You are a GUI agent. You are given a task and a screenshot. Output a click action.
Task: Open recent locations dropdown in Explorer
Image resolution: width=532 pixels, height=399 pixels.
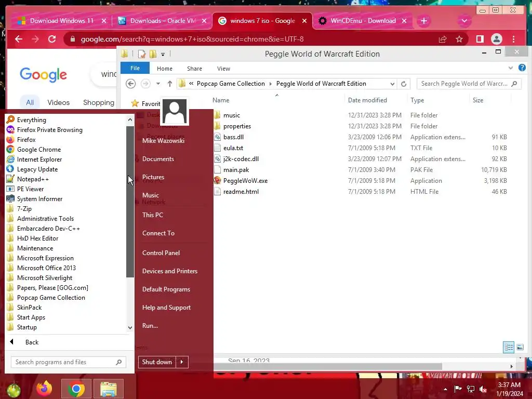[158, 84]
